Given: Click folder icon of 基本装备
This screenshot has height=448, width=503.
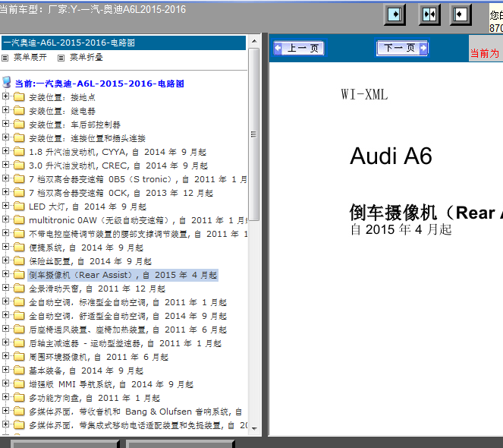Looking at the screenshot, I should coord(19,371).
